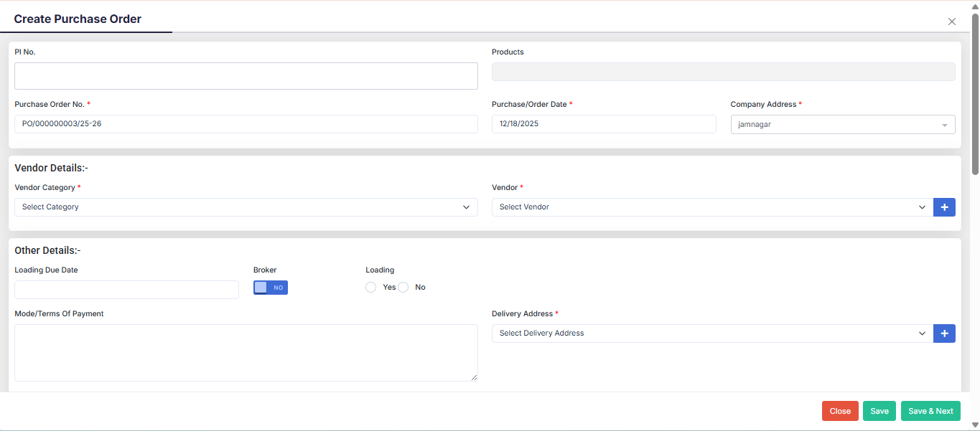
Task: Click the Save & Next button
Action: click(930, 411)
